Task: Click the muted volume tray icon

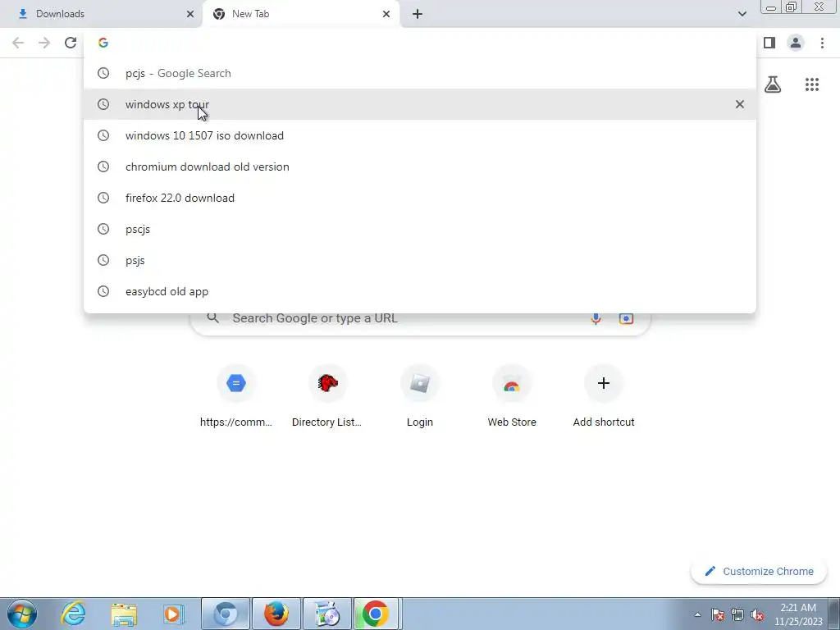Action: [757, 614]
